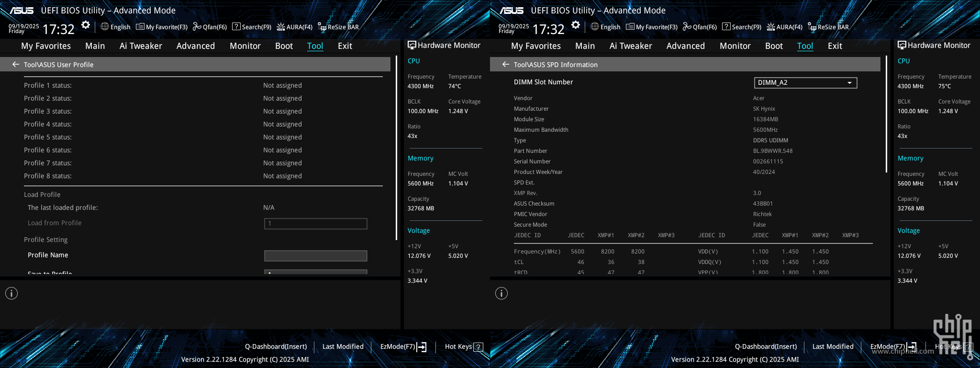Image resolution: width=980 pixels, height=368 pixels.
Task: Open My Favorite(F3) in right window
Action: tap(652, 27)
